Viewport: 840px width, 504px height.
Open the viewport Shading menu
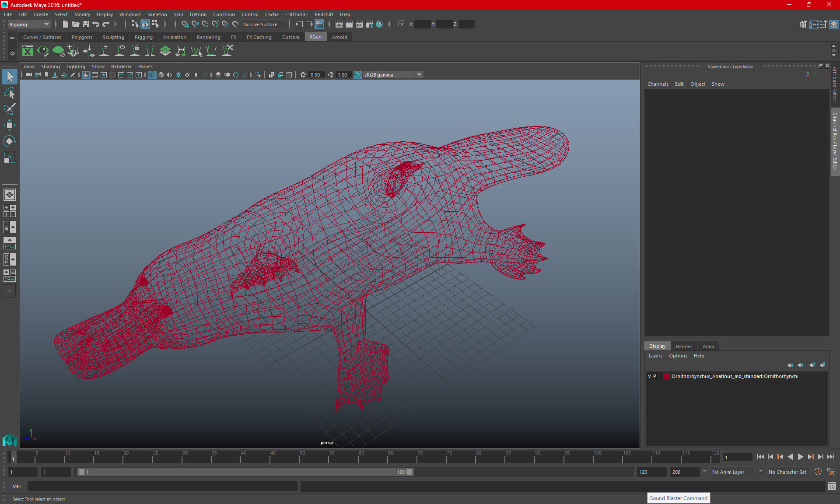pyautogui.click(x=50, y=66)
